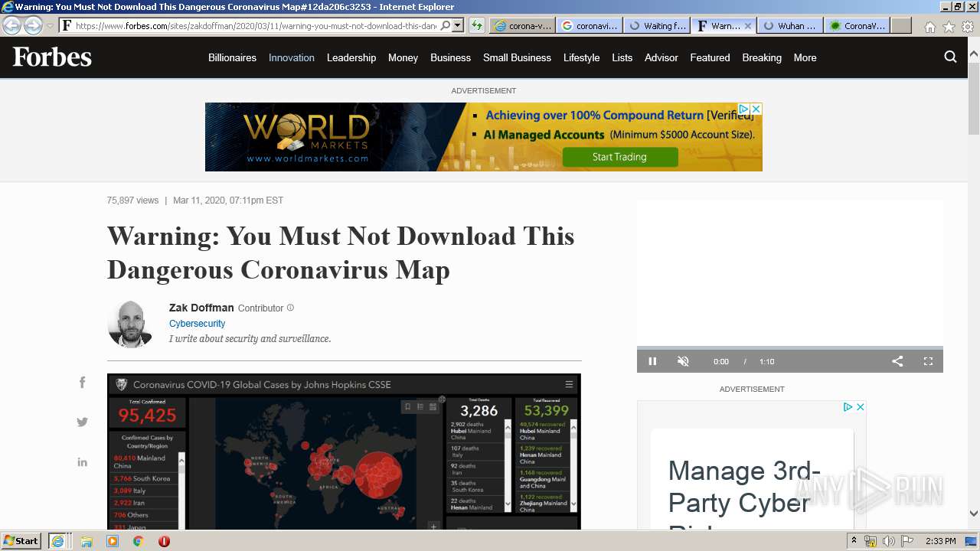The width and height of the screenshot is (980, 551).
Task: Share the sidebar video
Action: click(x=897, y=361)
